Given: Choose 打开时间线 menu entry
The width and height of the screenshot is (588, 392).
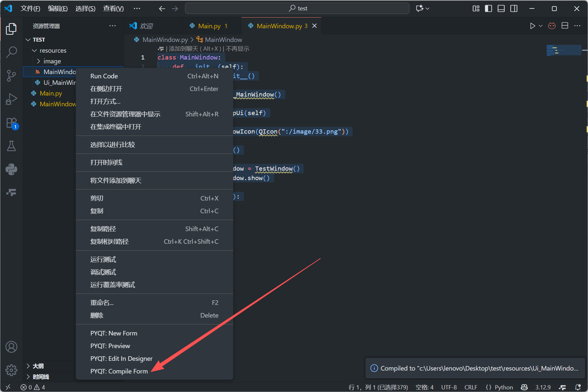Looking at the screenshot, I should (154, 163).
